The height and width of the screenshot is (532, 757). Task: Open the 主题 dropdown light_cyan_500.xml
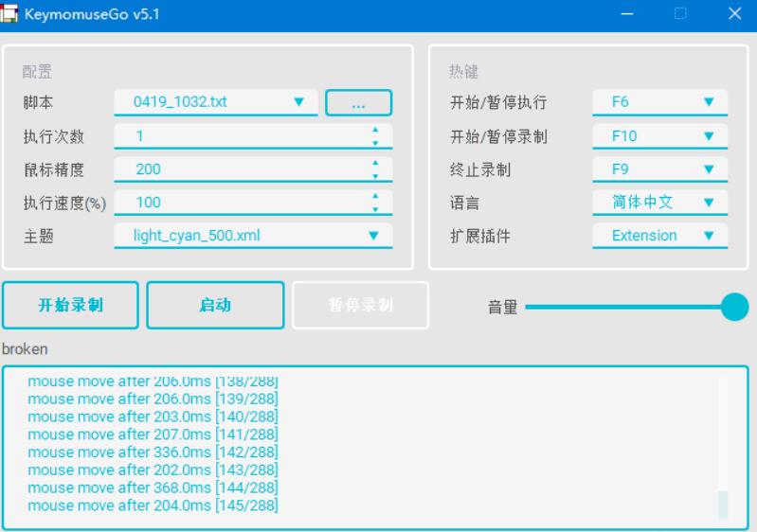(253, 236)
